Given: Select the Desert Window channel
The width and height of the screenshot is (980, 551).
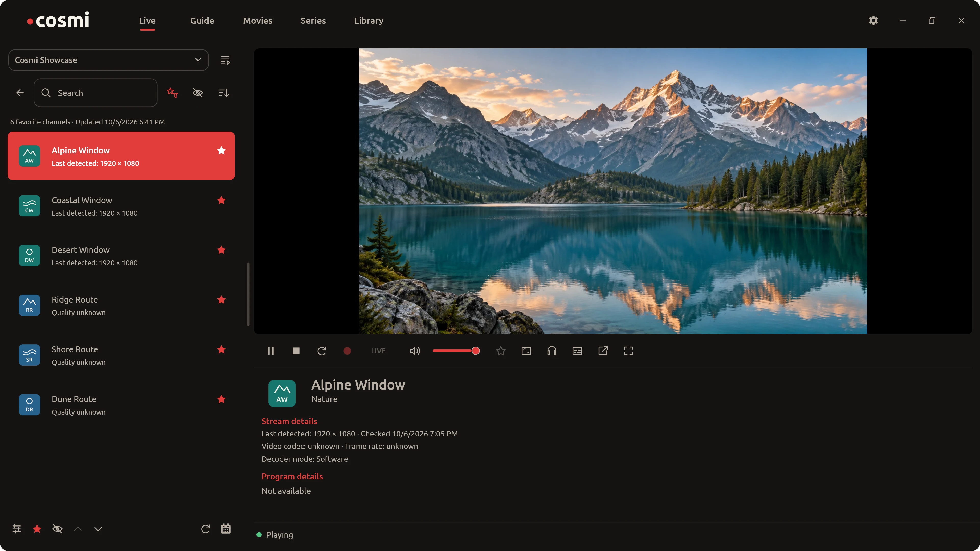Looking at the screenshot, I should point(121,256).
